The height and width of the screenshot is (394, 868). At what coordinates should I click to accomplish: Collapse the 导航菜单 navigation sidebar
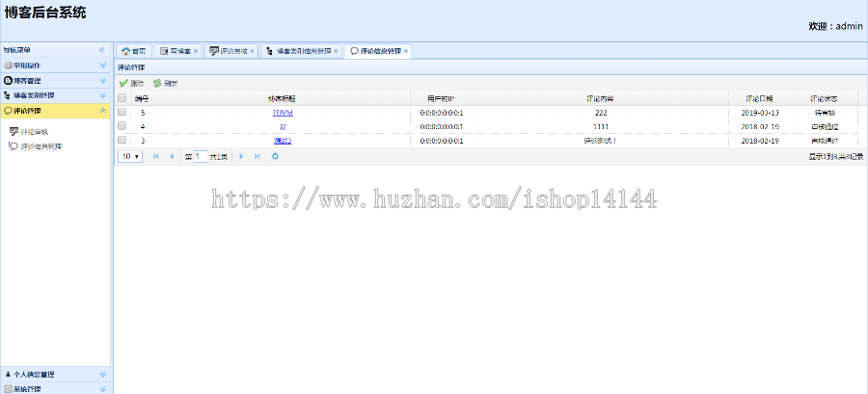tap(102, 50)
